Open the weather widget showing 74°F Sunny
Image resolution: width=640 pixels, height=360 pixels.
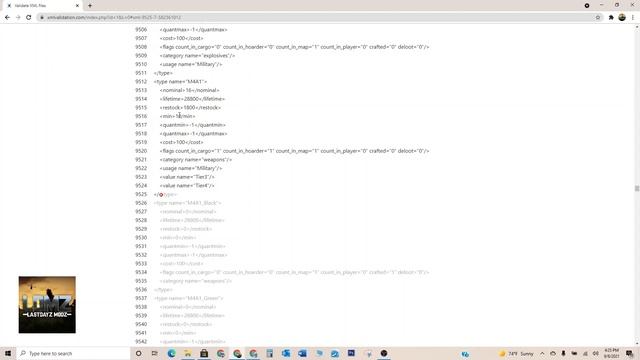(x=516, y=353)
